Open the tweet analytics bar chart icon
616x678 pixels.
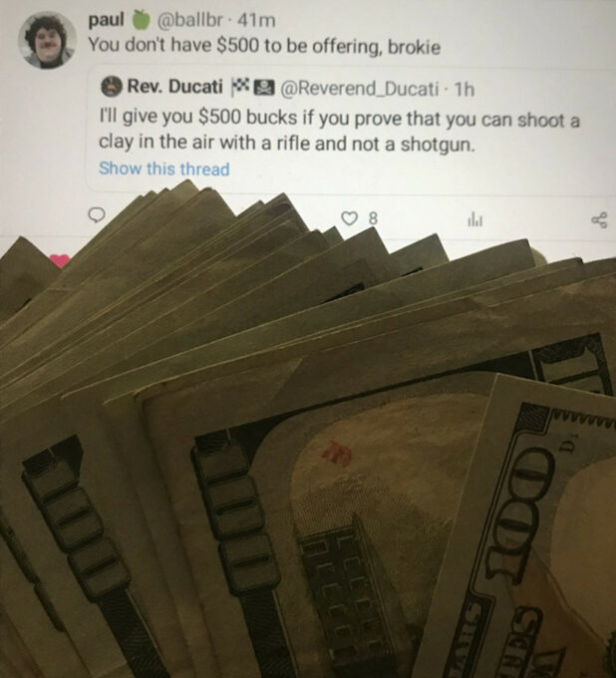(475, 220)
